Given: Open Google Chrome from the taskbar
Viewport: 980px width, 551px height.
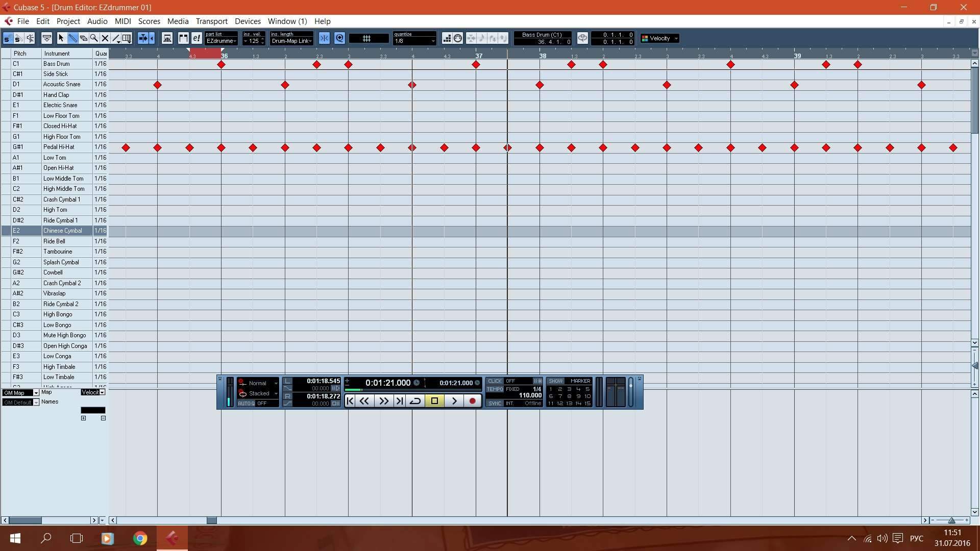Looking at the screenshot, I should click(x=140, y=538).
